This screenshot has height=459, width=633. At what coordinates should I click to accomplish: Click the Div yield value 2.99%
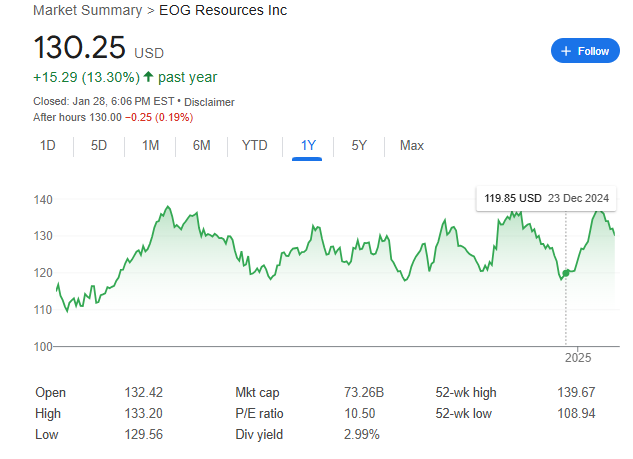point(362,434)
